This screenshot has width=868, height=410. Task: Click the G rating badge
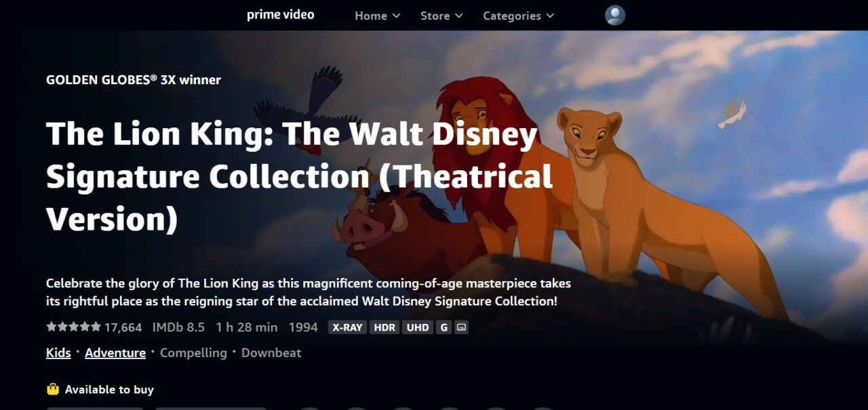pyautogui.click(x=443, y=327)
